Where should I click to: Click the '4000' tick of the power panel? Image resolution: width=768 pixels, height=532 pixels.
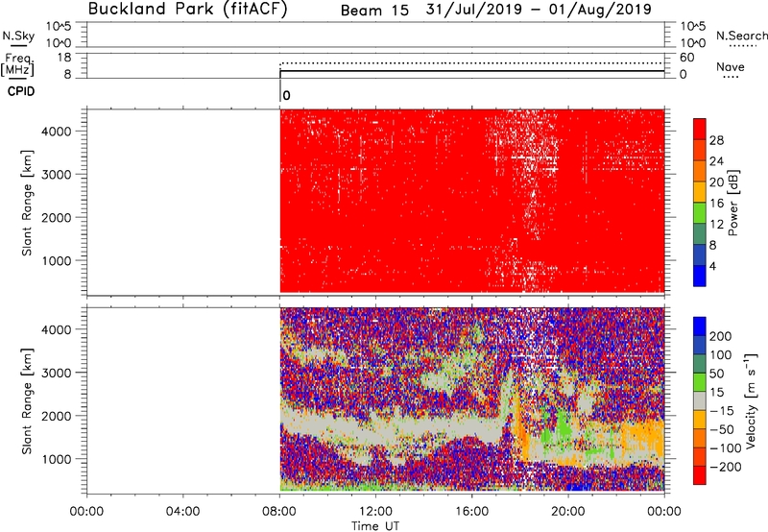[57, 132]
